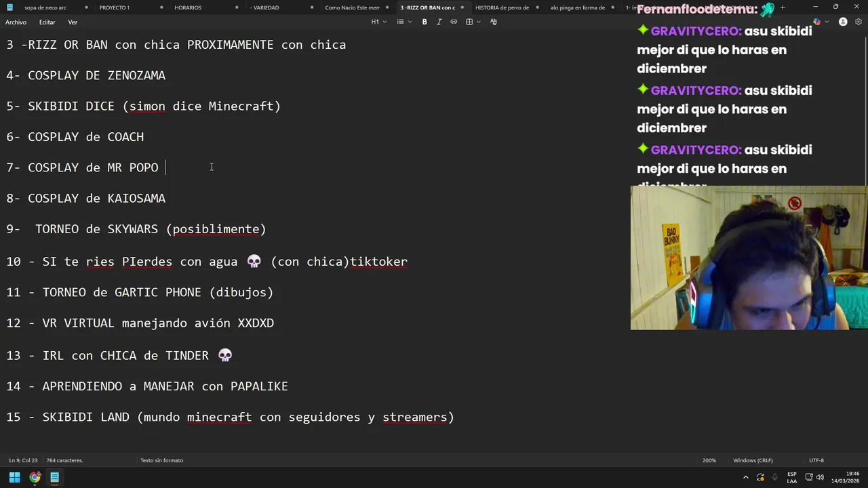Click unsaved dot on '- VARIEDAD' tab
The height and width of the screenshot is (488, 868).
click(312, 7)
